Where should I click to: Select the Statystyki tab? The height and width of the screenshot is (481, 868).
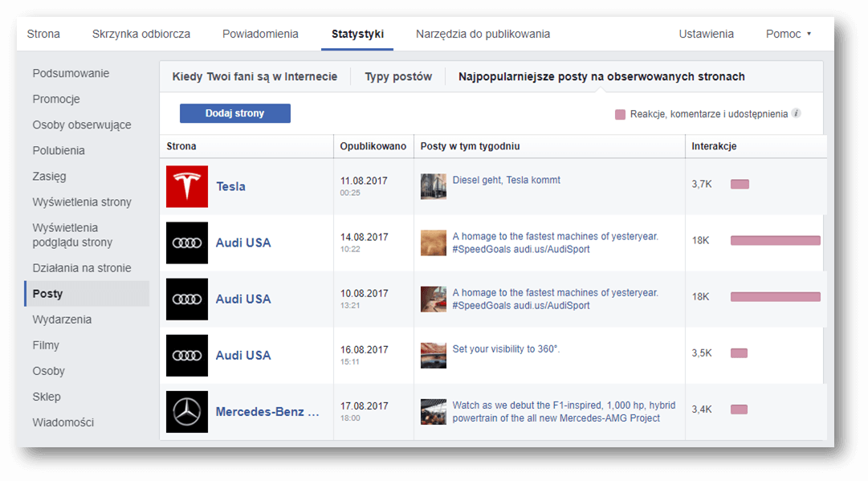357,34
